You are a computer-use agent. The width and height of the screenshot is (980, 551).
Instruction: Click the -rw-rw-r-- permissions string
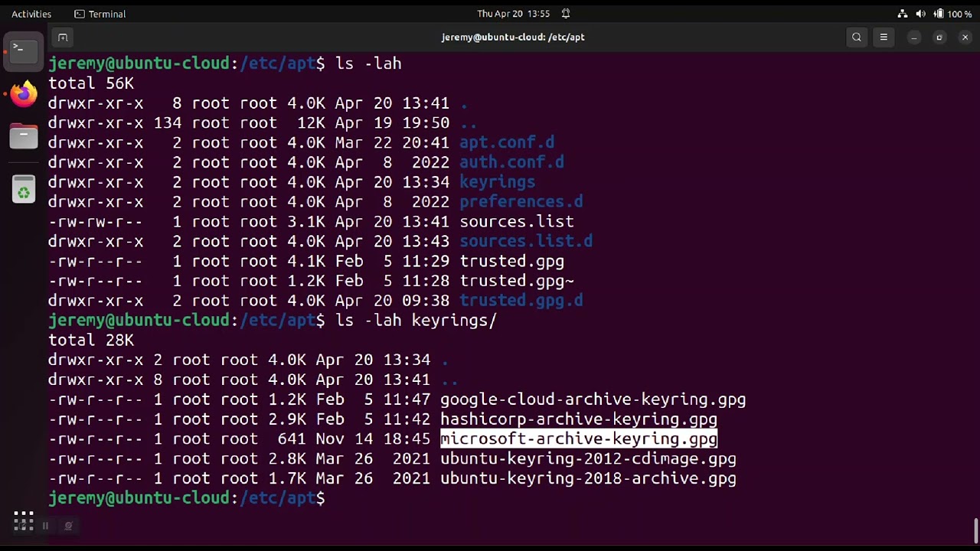point(96,222)
